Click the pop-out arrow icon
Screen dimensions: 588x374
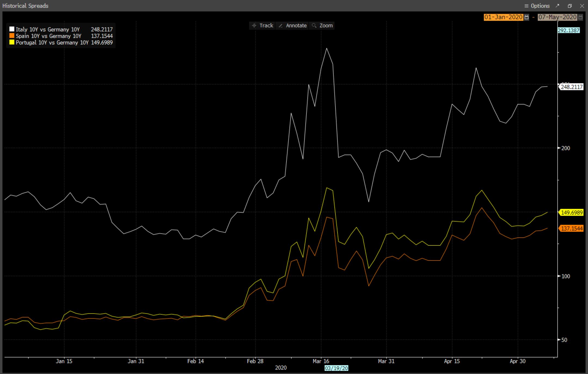tap(558, 6)
